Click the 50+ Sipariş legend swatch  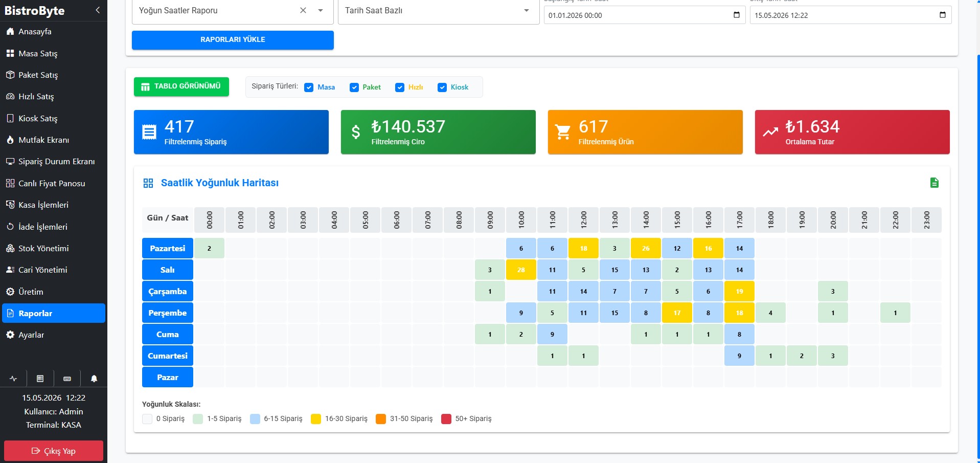(446, 418)
